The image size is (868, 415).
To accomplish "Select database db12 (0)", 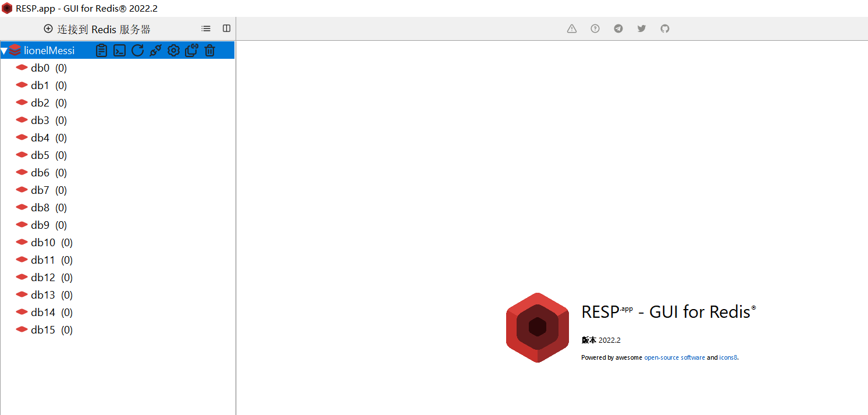I will click(x=44, y=278).
